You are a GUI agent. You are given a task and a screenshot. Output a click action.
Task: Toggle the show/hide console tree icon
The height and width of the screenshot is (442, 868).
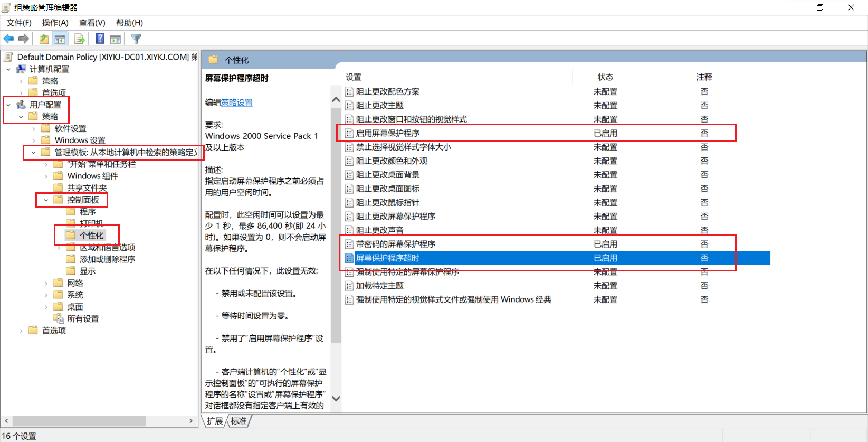[60, 39]
